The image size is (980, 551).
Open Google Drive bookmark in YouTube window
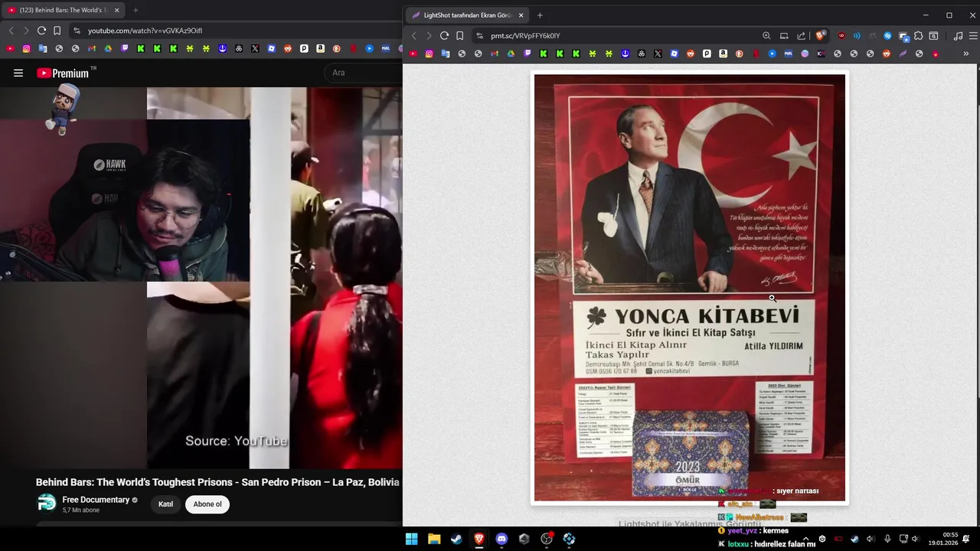click(x=108, y=48)
